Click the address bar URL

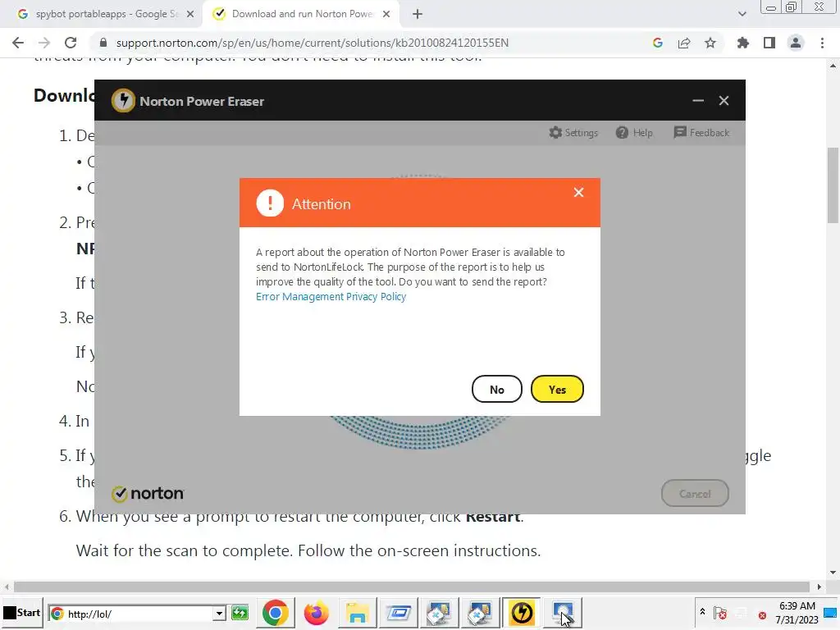click(x=312, y=43)
